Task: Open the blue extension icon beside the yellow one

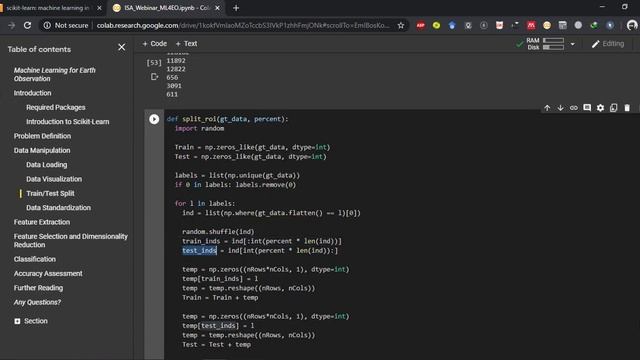Action: pyautogui.click(x=452, y=25)
